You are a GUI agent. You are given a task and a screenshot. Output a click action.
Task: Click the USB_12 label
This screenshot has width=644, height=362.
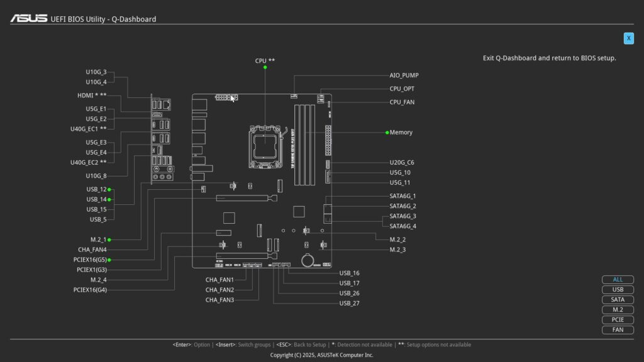[96, 190]
